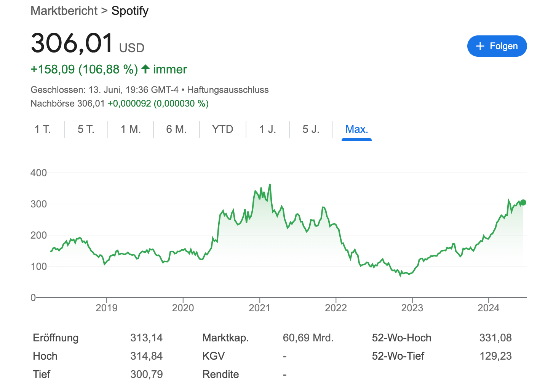Click the Rendite label

221,374
